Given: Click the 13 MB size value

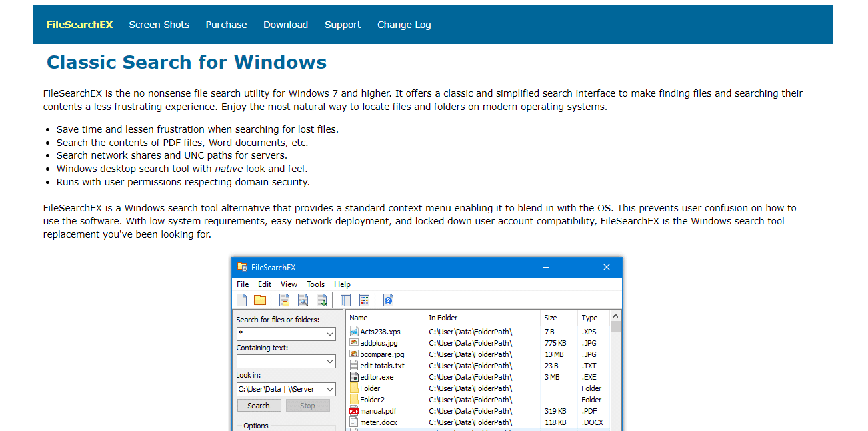Looking at the screenshot, I should pyautogui.click(x=553, y=354).
